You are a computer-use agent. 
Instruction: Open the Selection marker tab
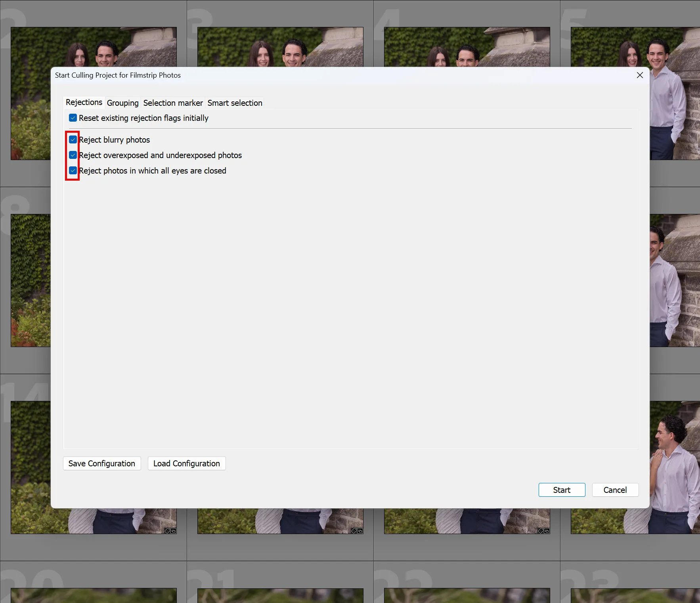click(x=173, y=103)
